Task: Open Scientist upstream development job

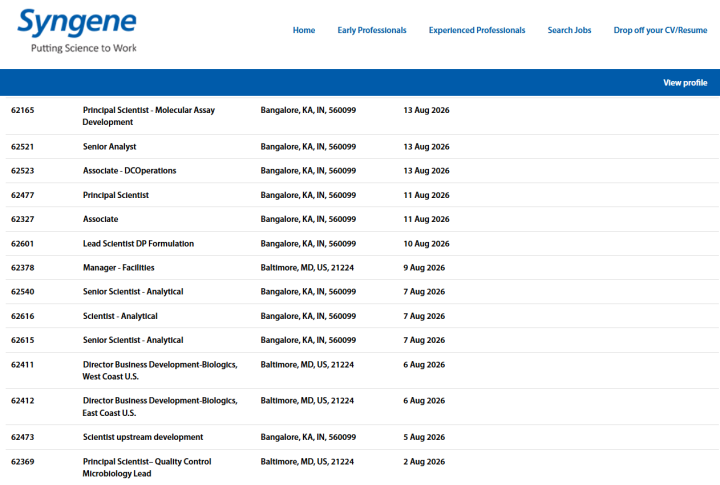Action: (143, 437)
